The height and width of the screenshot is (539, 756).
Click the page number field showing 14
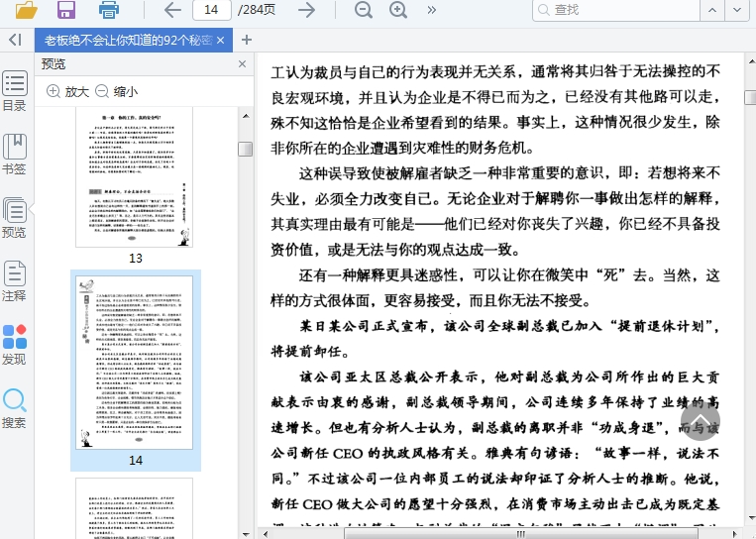[212, 10]
